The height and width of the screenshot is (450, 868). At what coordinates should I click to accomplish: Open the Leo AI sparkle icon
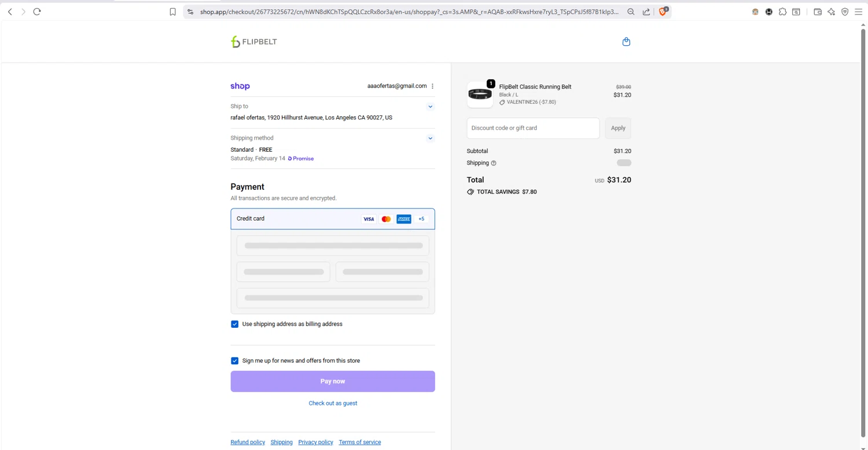pos(832,12)
